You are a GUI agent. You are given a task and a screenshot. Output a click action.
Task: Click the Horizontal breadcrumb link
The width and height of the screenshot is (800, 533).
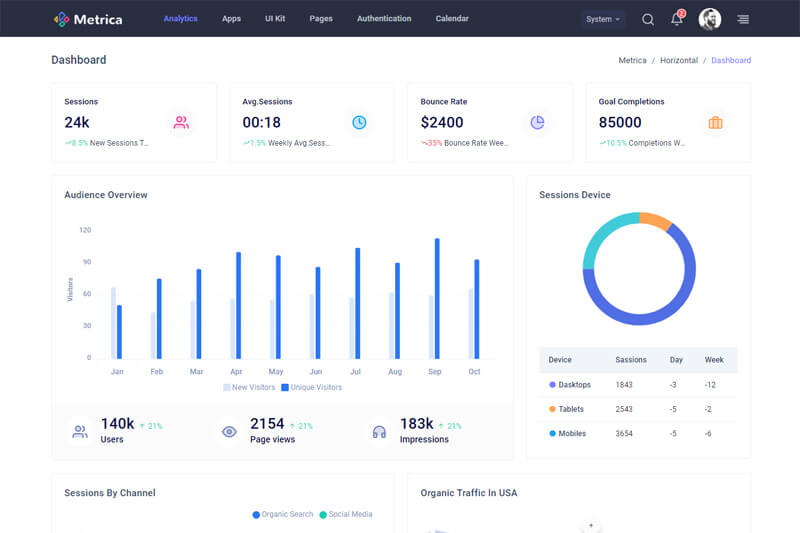coord(679,60)
